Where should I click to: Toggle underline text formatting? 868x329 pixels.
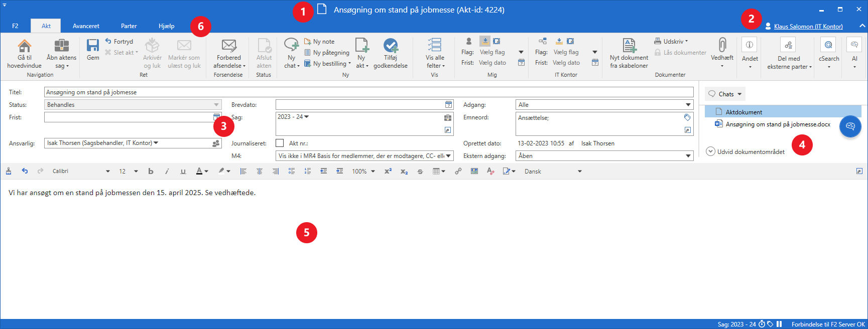[183, 172]
